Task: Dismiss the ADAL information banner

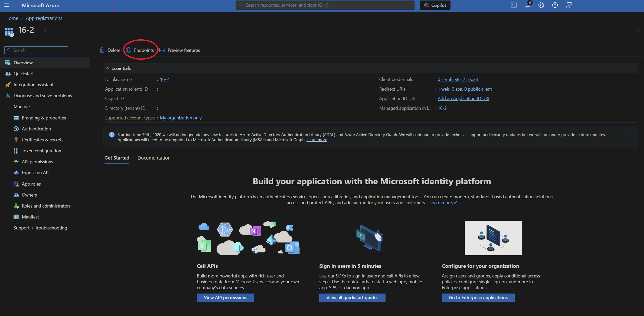Action: pyautogui.click(x=632, y=132)
